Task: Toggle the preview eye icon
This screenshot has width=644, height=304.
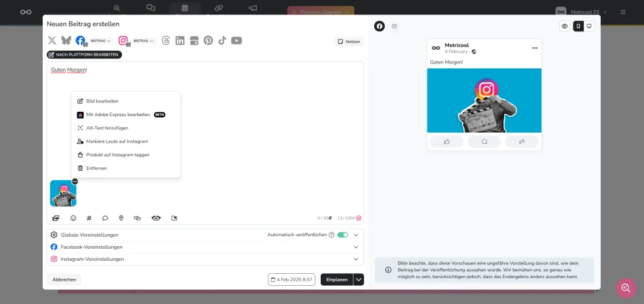Action: click(x=565, y=26)
